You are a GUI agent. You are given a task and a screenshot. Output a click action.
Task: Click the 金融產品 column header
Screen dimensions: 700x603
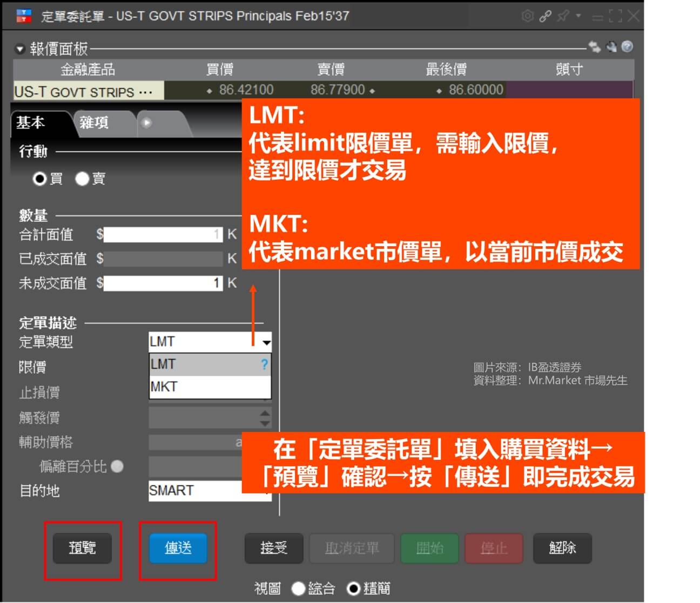pos(87,70)
